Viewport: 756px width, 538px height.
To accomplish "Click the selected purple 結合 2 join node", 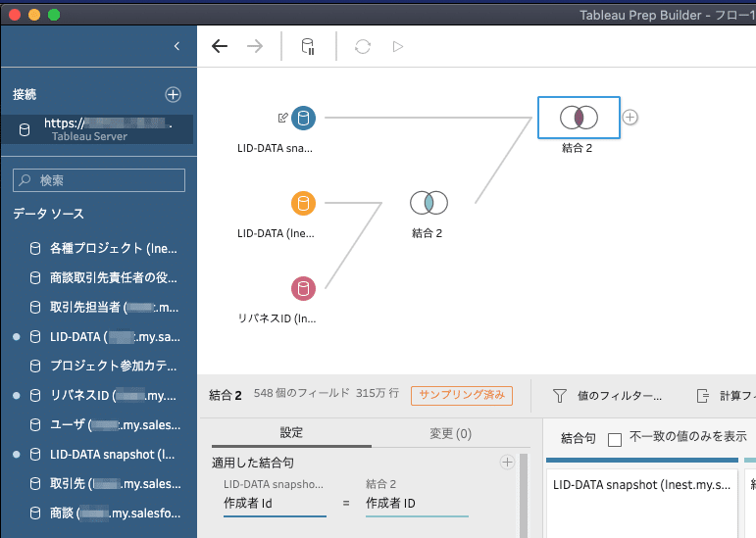I will click(579, 118).
